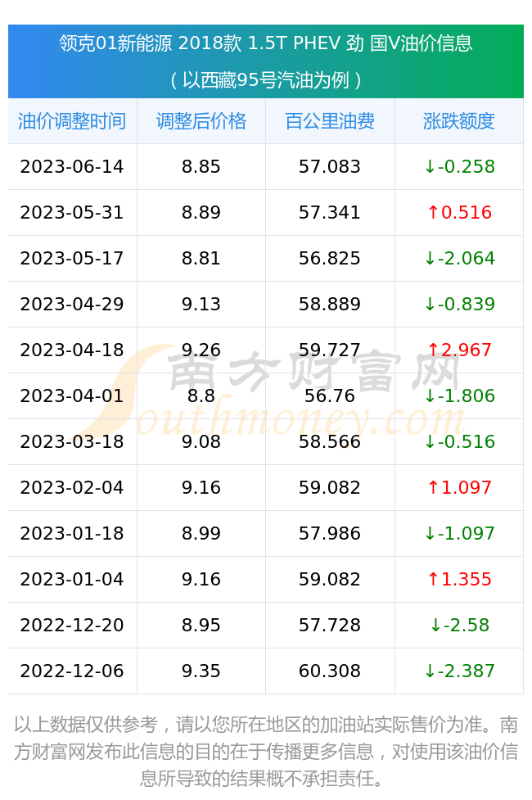
Task: Click the green change value ↓-1.806
Action: [x=459, y=396]
